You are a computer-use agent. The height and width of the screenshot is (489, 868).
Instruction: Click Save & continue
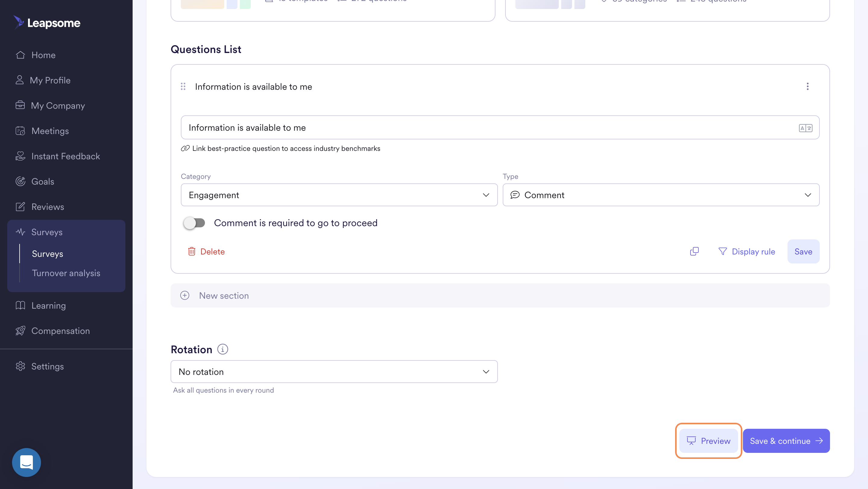click(x=786, y=441)
